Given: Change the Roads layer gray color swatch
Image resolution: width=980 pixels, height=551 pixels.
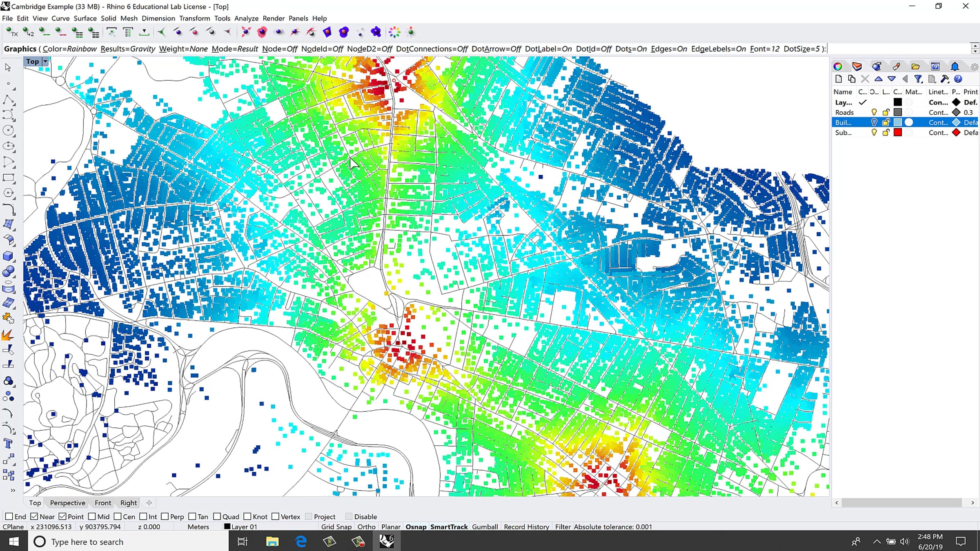Looking at the screenshot, I should (x=898, y=112).
